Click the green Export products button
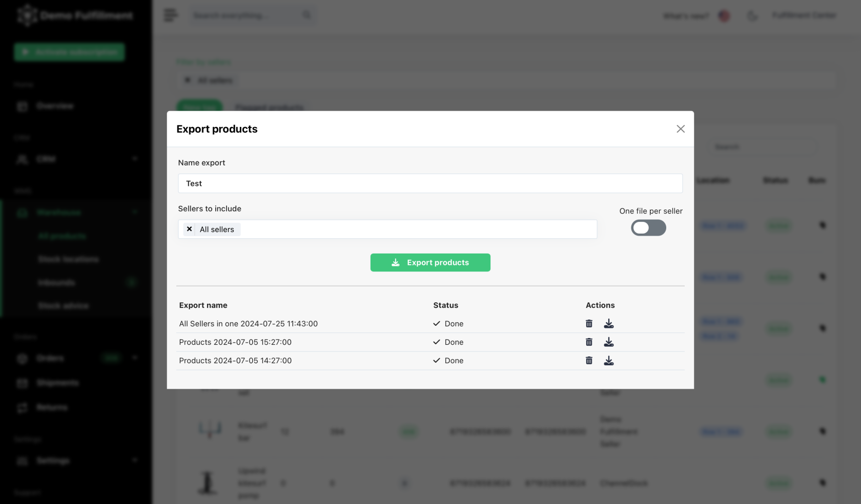The width and height of the screenshot is (861, 504). [430, 263]
